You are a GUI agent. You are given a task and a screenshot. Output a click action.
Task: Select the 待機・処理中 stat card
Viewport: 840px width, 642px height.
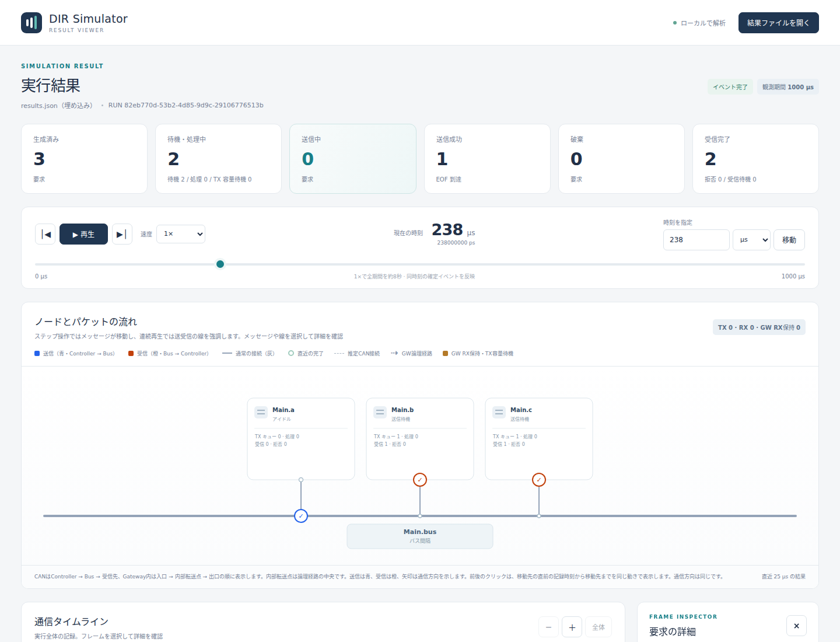pos(219,159)
